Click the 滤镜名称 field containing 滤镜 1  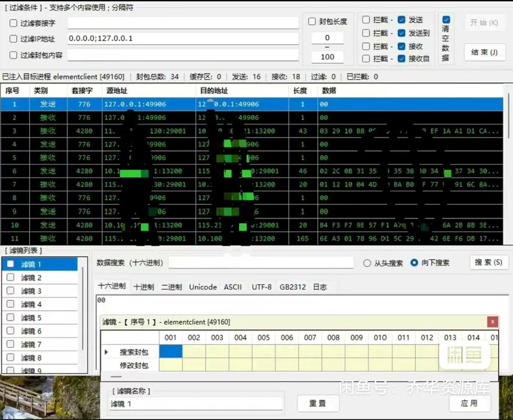pyautogui.click(x=196, y=404)
